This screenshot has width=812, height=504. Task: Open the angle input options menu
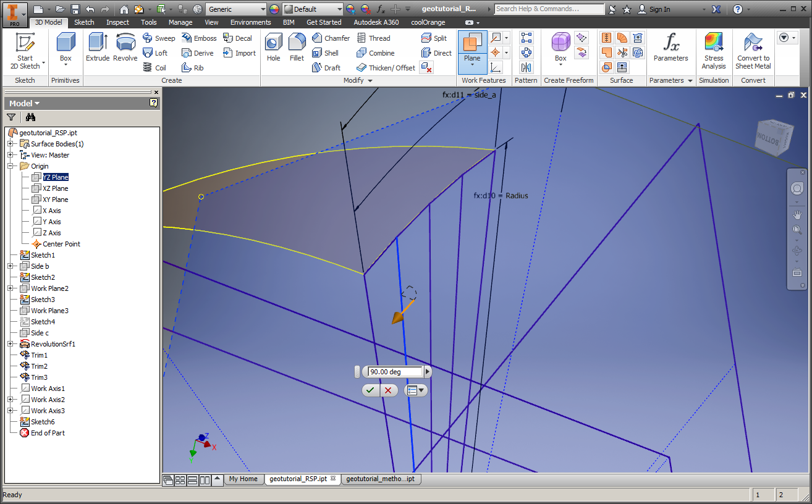pos(416,390)
